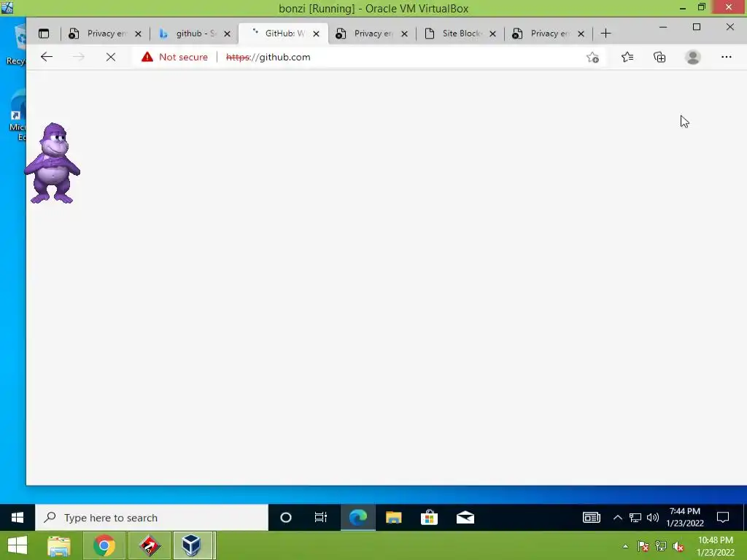
Task: Click the guest network status icon
Action: [635, 518]
